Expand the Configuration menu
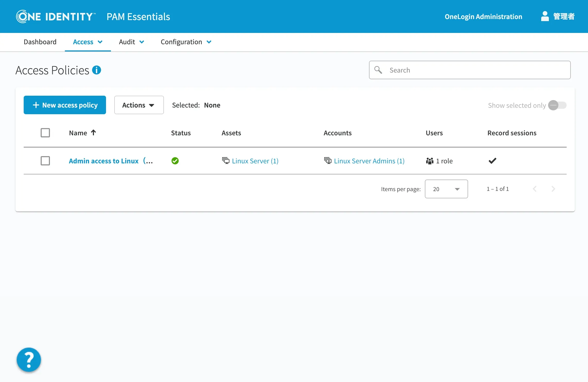 pos(186,42)
